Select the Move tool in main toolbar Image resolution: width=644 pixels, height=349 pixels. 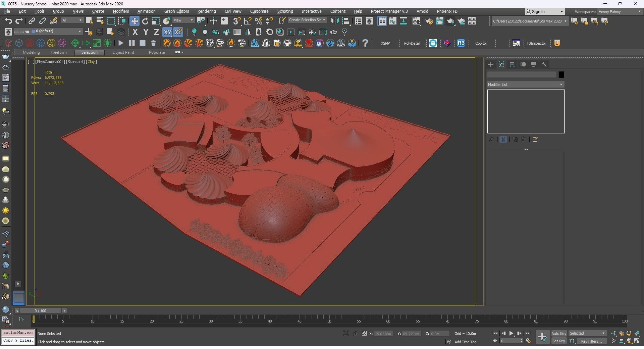(134, 21)
